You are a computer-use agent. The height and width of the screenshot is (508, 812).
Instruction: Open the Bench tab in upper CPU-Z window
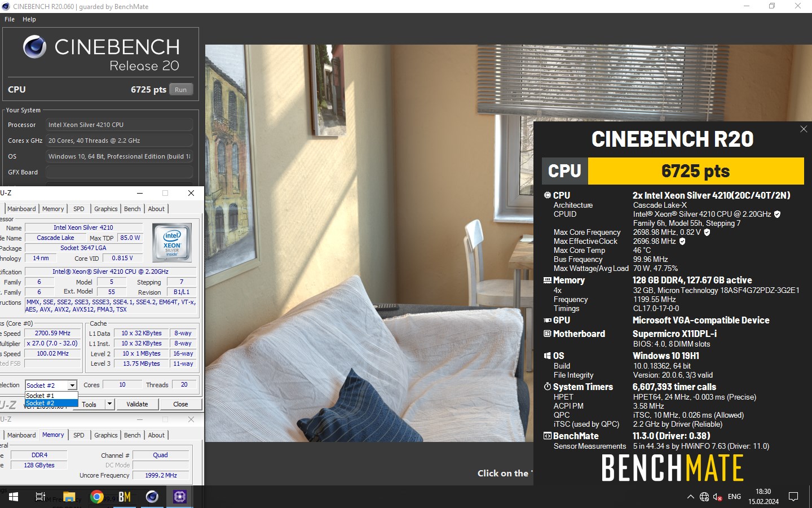[133, 209]
